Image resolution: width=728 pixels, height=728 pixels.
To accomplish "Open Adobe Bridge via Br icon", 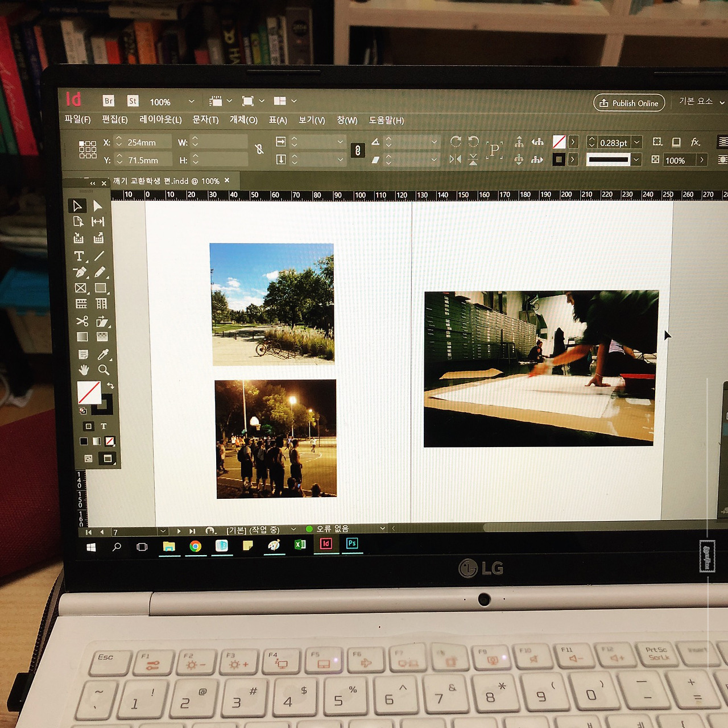I will (x=108, y=101).
